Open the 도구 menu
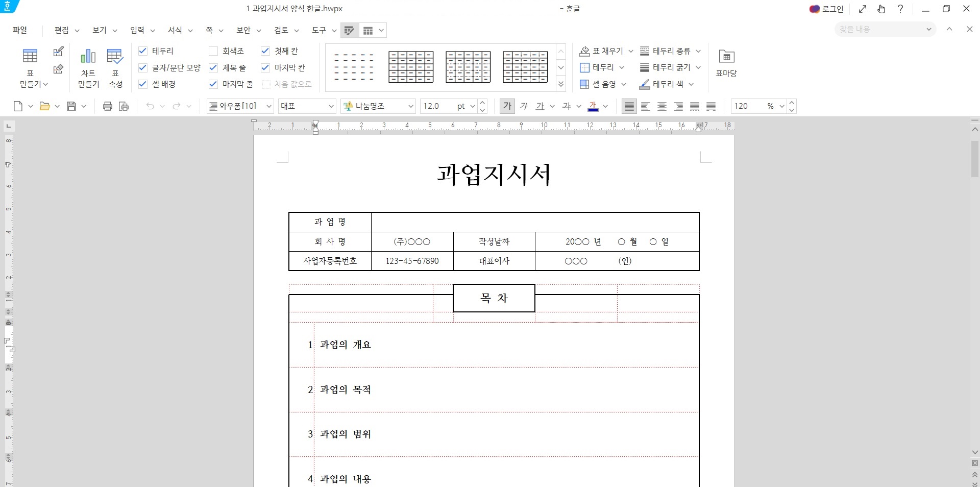The image size is (980, 487). [x=319, y=30]
